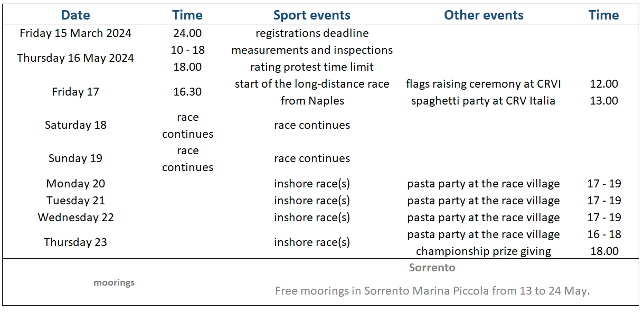Screen dimensions: 644x312
Task: Click the Saturday 18 date cell
Action: pyautogui.click(x=75, y=125)
